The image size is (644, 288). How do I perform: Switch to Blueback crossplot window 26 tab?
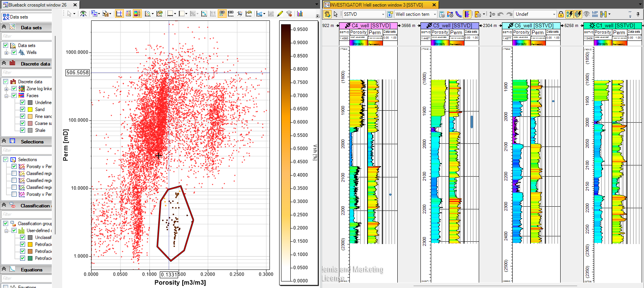37,5
